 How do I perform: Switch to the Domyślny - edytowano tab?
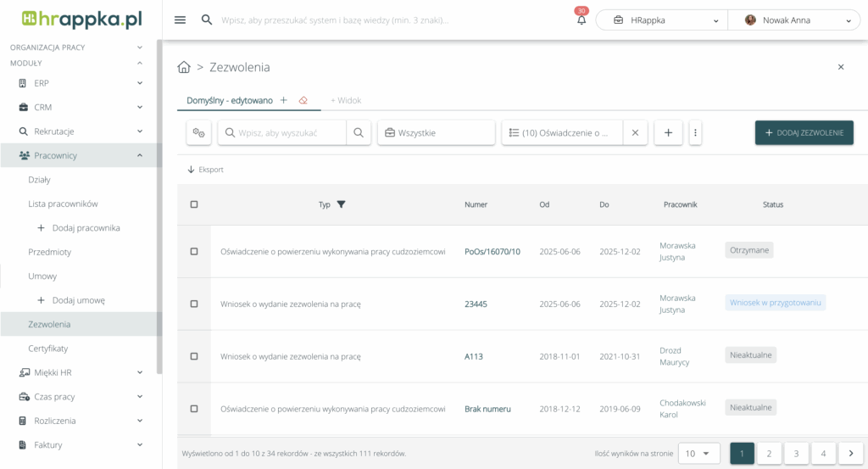point(230,100)
